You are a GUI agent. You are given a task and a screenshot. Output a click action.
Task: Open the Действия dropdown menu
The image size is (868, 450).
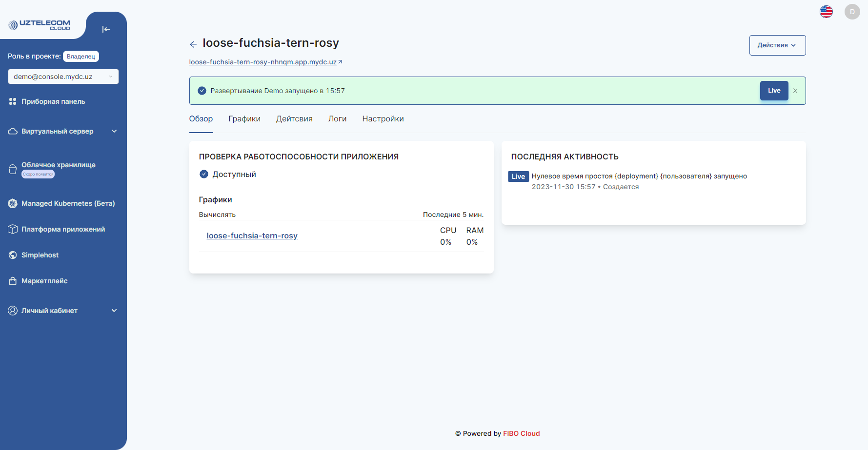(777, 45)
